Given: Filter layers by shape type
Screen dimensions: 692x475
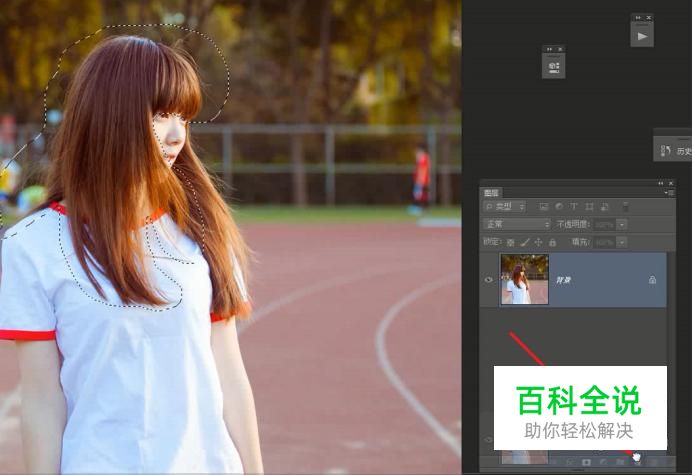Looking at the screenshot, I should (x=589, y=206).
